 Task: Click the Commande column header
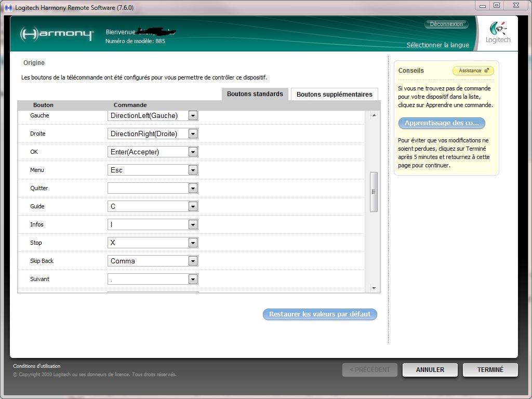tap(130, 105)
